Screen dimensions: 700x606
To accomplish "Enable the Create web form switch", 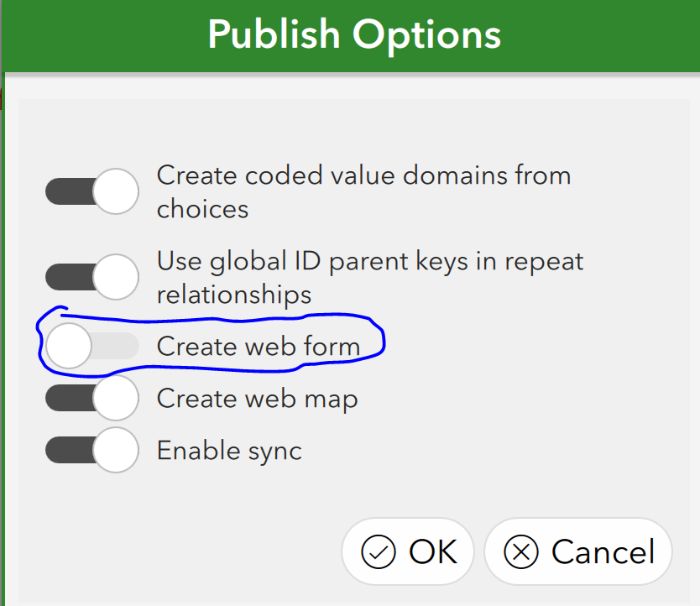I will click(x=92, y=346).
